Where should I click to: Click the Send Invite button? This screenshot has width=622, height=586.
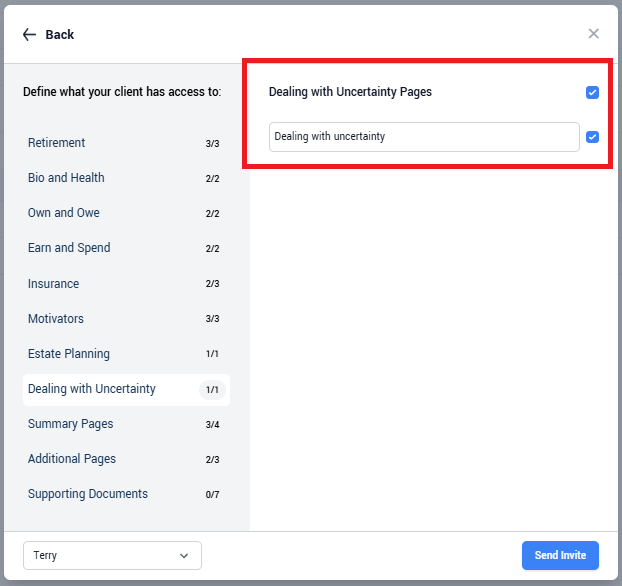560,555
